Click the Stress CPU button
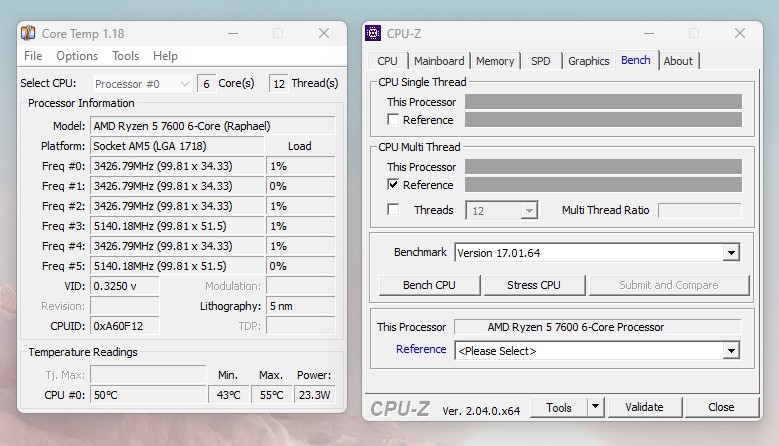This screenshot has width=779, height=446. [x=534, y=285]
